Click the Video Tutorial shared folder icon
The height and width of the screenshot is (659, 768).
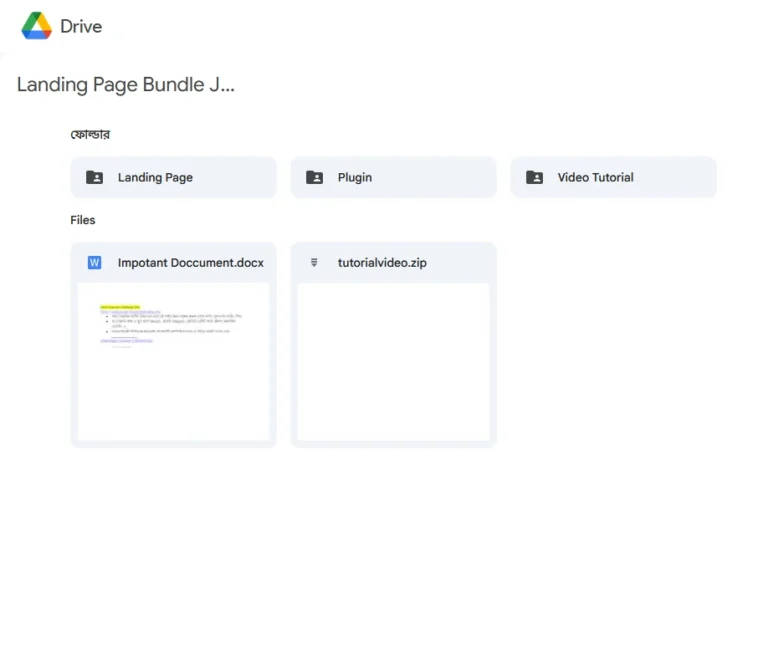535,177
